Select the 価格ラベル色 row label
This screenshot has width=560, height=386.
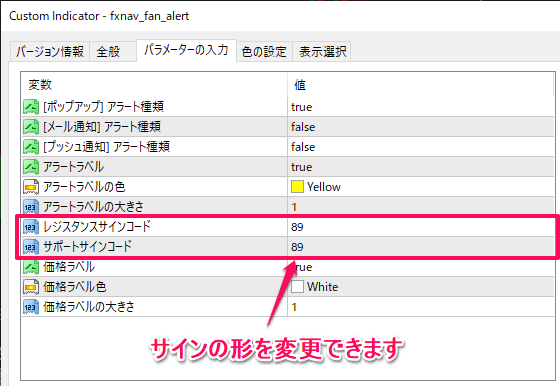(75, 287)
